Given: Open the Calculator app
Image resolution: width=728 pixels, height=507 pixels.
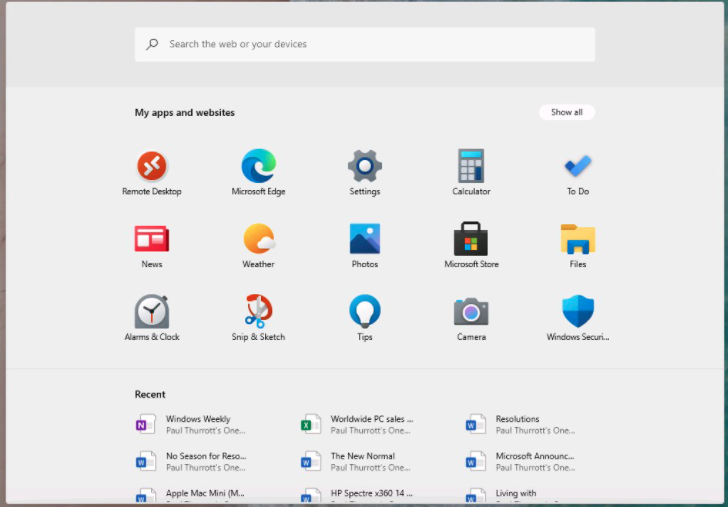Looking at the screenshot, I should 471,166.
